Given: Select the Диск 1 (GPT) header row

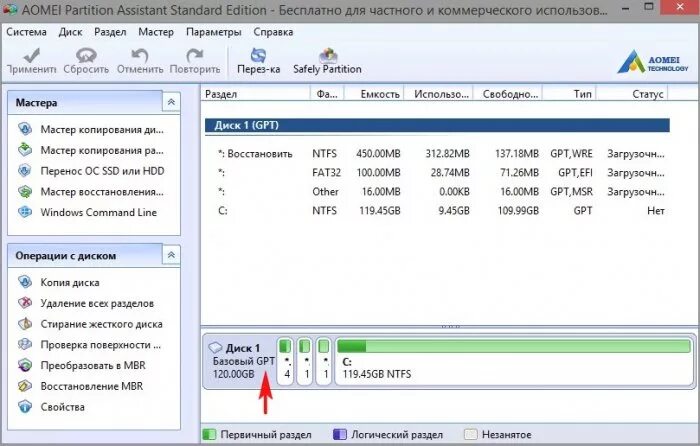Looking at the screenshot, I should coord(437,125).
